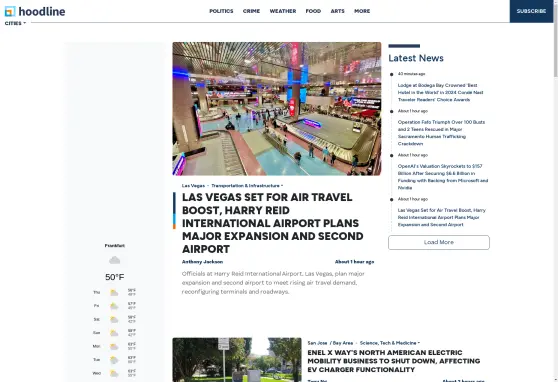Select the Las Vegas city tag
Screen dimensions: 558x382
coord(193,186)
